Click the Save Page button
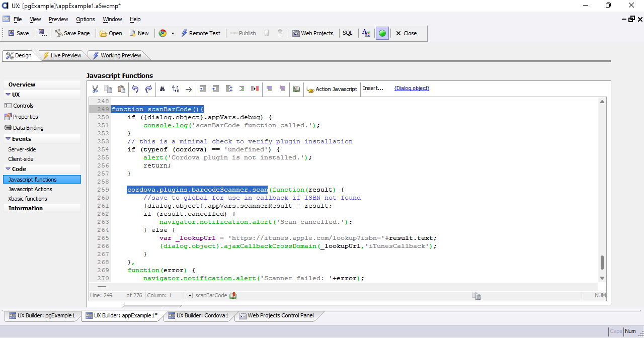This screenshot has width=644, height=338. [x=72, y=33]
